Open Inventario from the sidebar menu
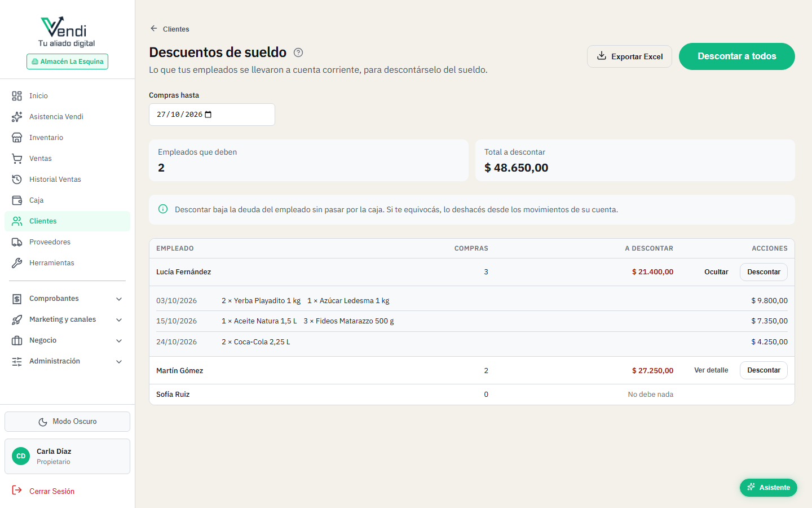812x508 pixels. (x=67, y=138)
